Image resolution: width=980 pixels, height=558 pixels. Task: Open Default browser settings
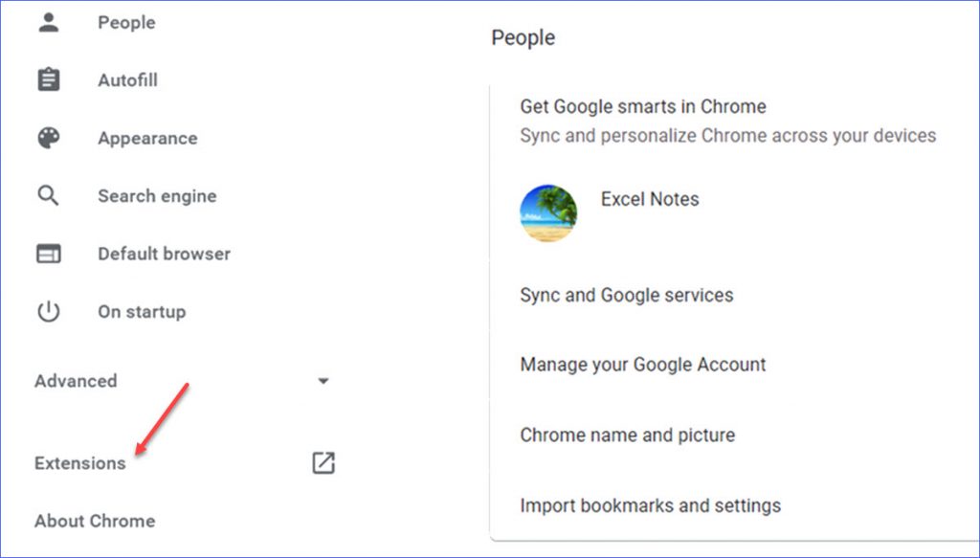point(164,254)
